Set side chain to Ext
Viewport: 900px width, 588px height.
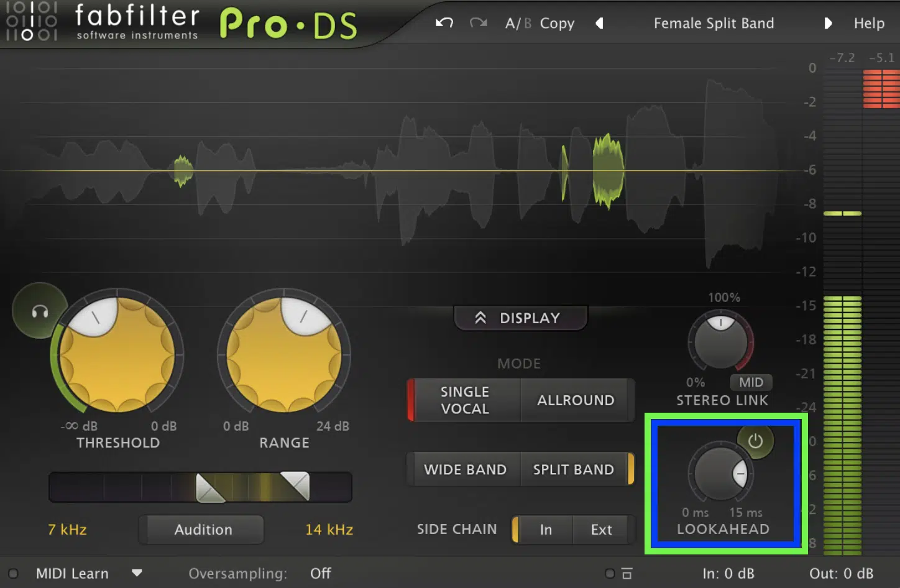tap(602, 530)
